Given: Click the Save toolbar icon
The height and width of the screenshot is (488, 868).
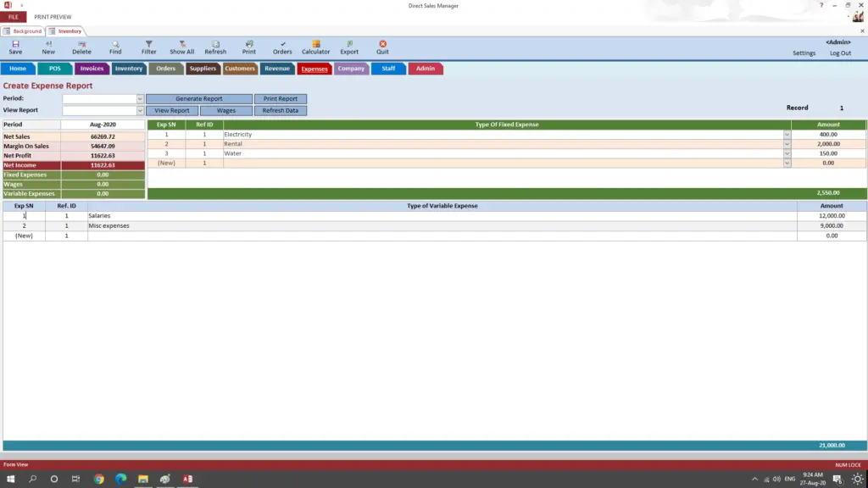Looking at the screenshot, I should coord(15,46).
